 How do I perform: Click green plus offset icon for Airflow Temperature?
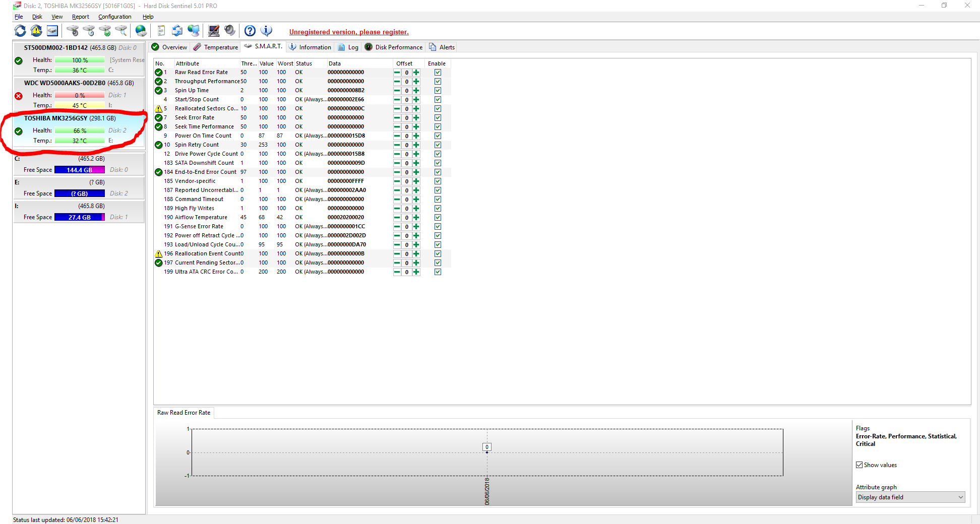coord(416,218)
